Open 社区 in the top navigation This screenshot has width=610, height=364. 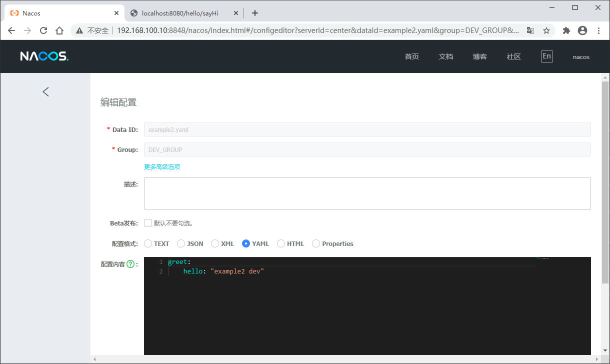(514, 56)
